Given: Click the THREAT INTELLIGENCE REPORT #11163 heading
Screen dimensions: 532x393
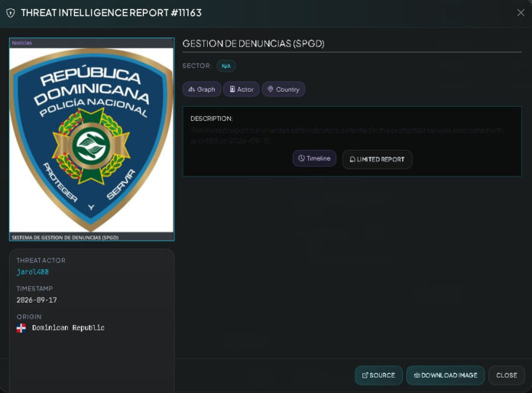Looking at the screenshot, I should (112, 13).
